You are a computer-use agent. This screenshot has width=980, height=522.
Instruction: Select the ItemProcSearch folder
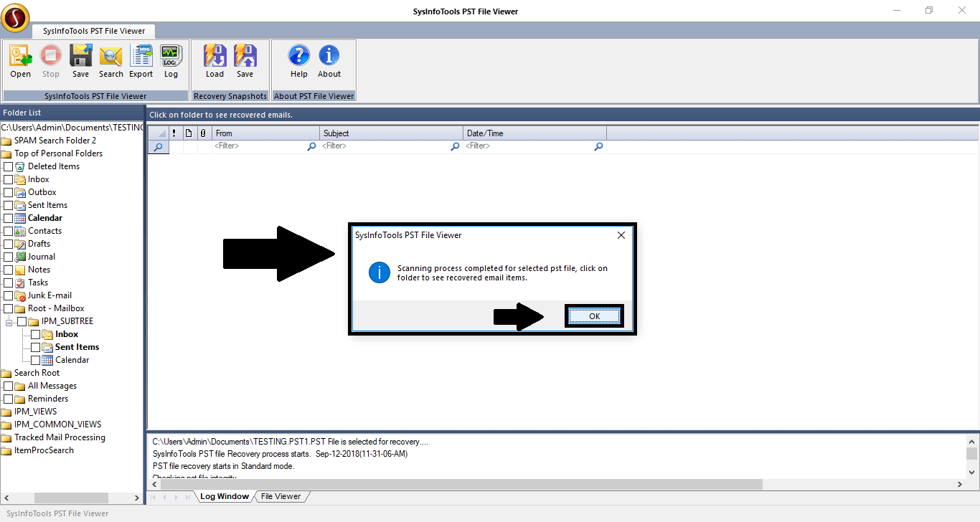(44, 450)
